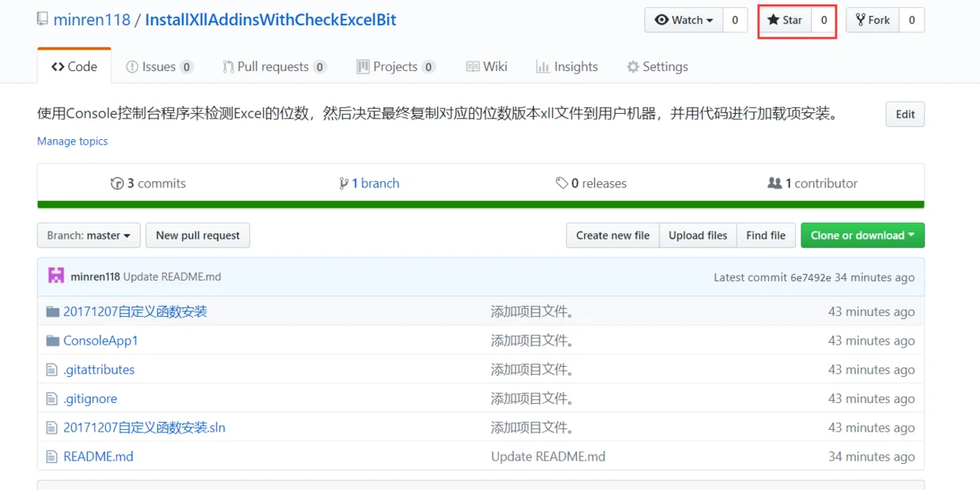The height and width of the screenshot is (490, 980).
Task: Click the gear icon on Settings tab
Action: click(633, 67)
